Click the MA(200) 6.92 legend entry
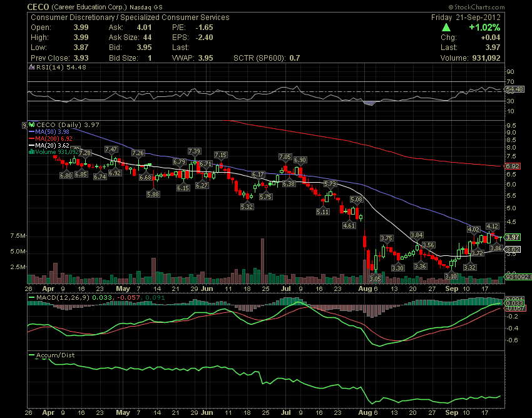This screenshot has width=532, height=418. coord(51,139)
